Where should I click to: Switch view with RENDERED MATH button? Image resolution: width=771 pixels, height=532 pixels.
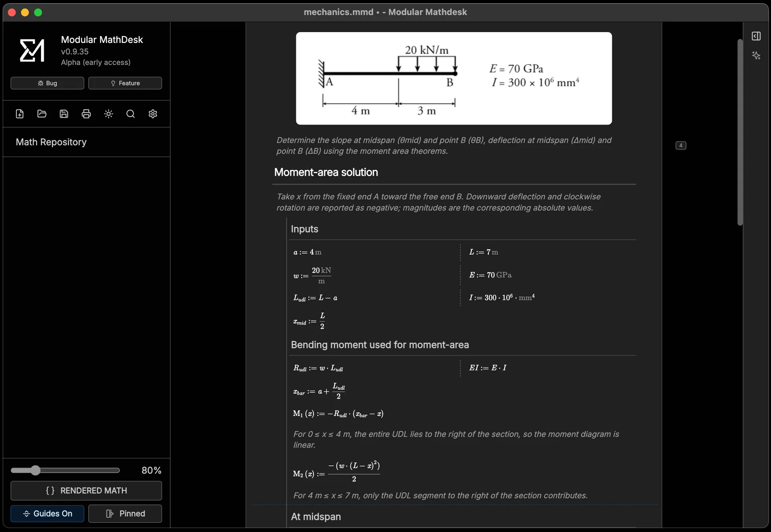click(86, 491)
